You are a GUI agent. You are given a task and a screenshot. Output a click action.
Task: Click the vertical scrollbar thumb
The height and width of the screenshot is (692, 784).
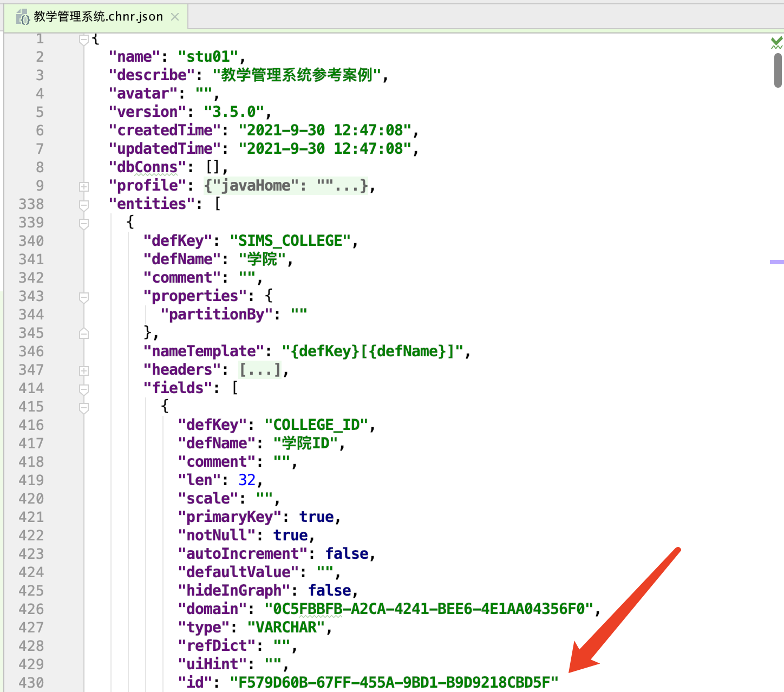(778, 70)
